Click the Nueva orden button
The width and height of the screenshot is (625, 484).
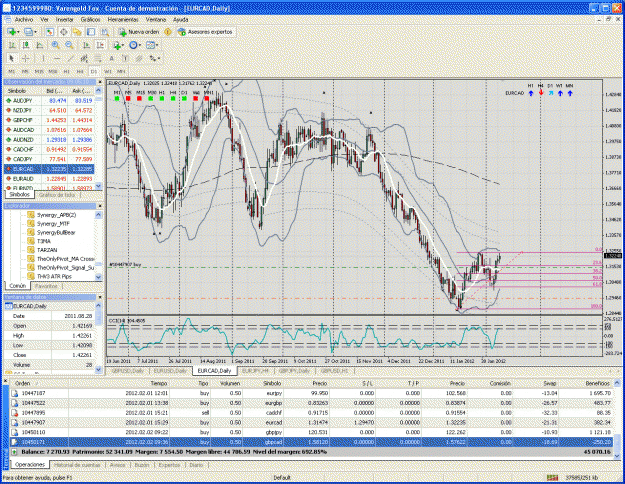[139, 32]
